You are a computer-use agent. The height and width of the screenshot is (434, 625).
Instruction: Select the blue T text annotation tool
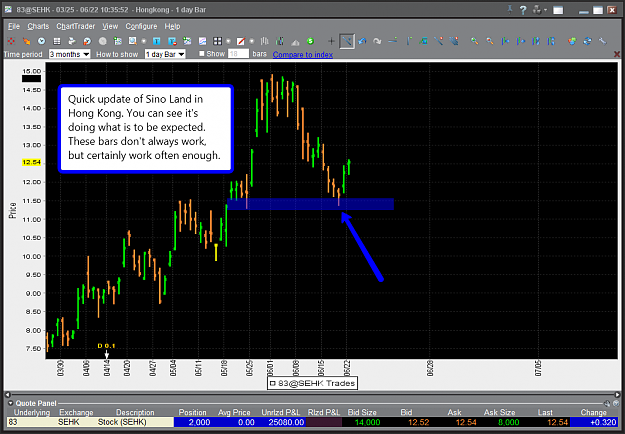tap(157, 41)
